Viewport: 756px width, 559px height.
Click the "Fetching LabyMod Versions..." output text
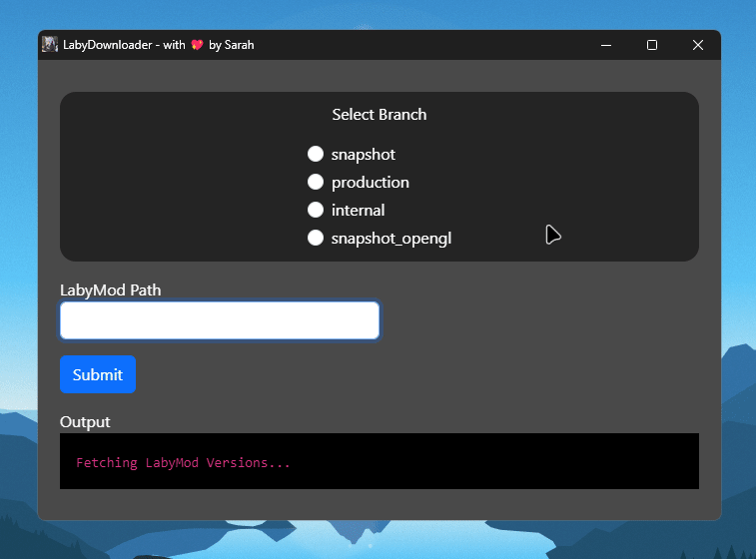point(183,462)
